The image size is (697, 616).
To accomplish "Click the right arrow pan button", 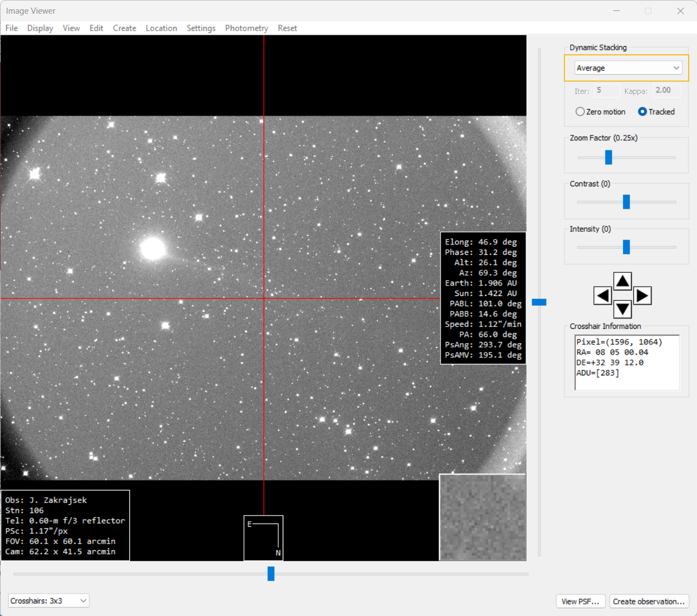I will click(x=642, y=296).
